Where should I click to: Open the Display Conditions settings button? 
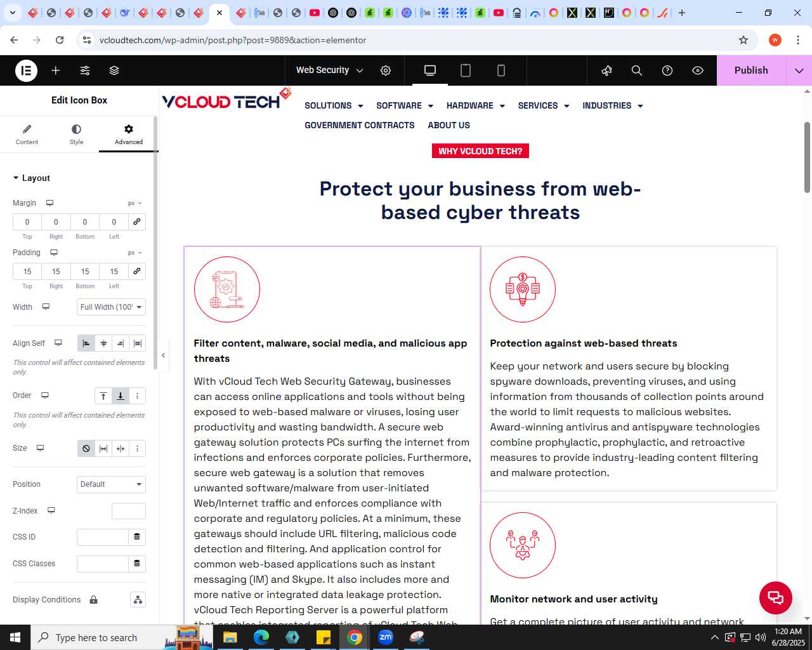(x=138, y=600)
